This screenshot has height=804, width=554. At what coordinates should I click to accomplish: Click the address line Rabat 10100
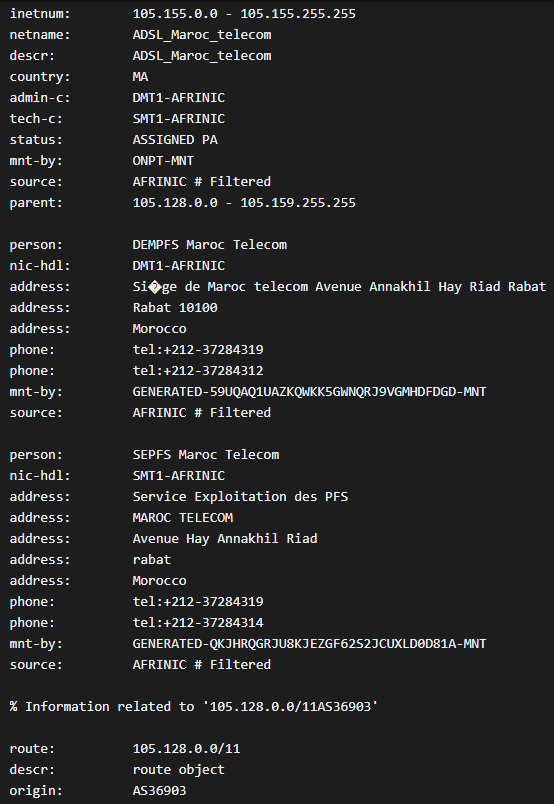(x=175, y=308)
